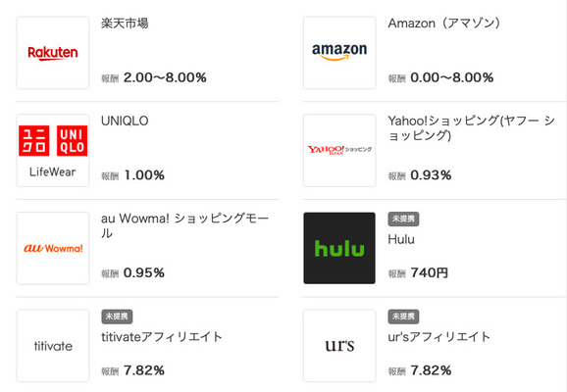Click au Wowma! ショッピングモール title
This screenshot has width=567, height=392.
tap(184, 225)
